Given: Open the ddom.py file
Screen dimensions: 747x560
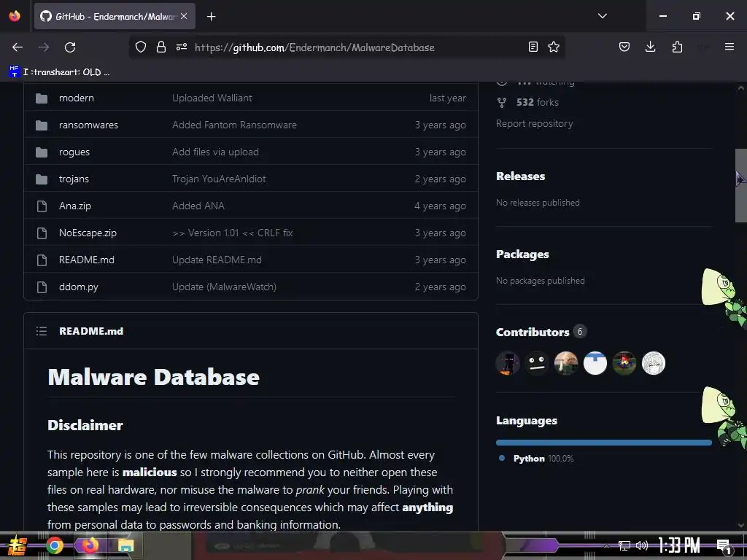Looking at the screenshot, I should click(x=79, y=287).
